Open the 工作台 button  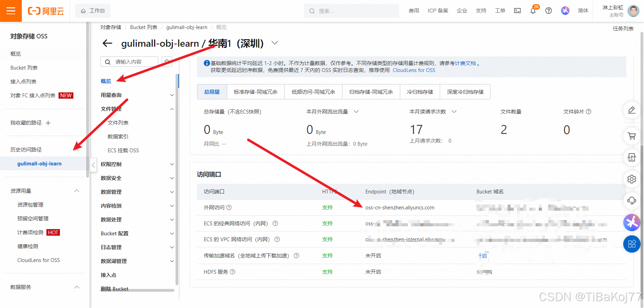coord(93,11)
